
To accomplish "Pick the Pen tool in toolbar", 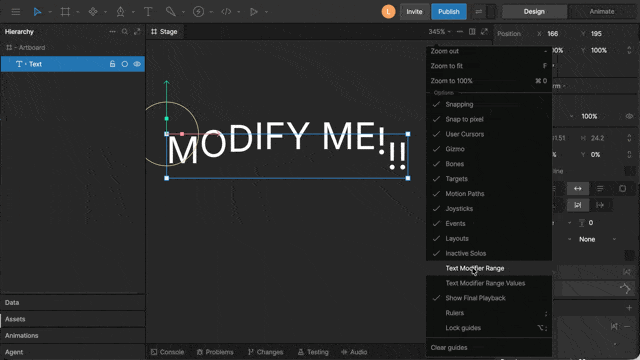I will tap(120, 11).
